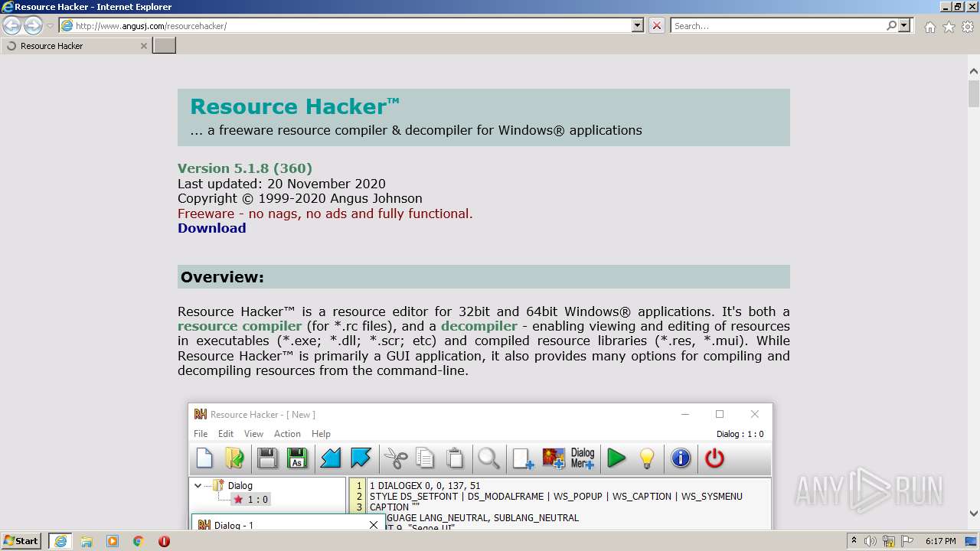Viewport: 980px width, 551px height.
Task: Open View menu in Resource Hacker screenshot
Action: (x=253, y=434)
